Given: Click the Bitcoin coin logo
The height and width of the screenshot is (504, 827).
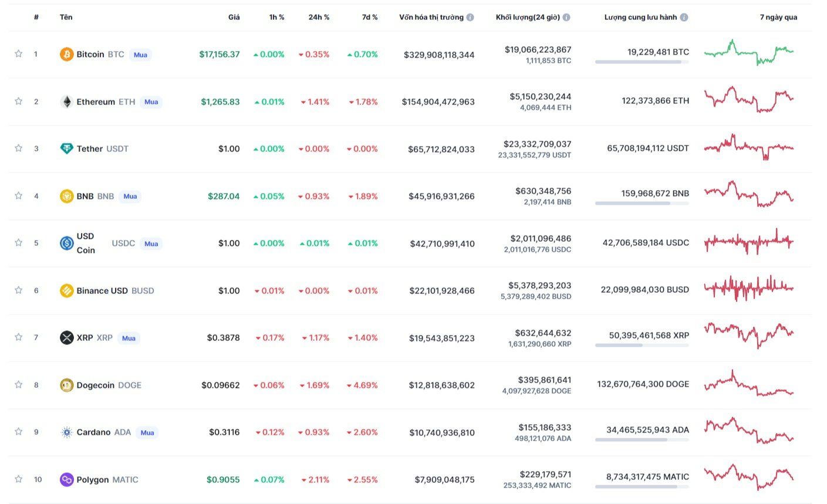Looking at the screenshot, I should point(67,55).
